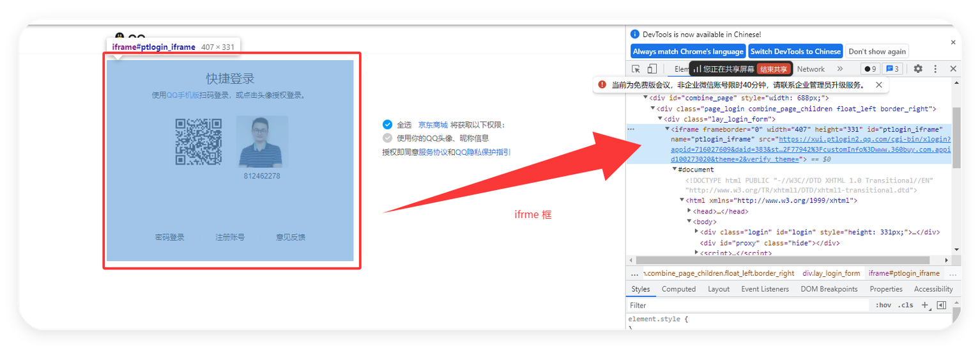This screenshot has height=348, width=980.
Task: Collapse the lay_login_form div node
Action: coord(660,118)
